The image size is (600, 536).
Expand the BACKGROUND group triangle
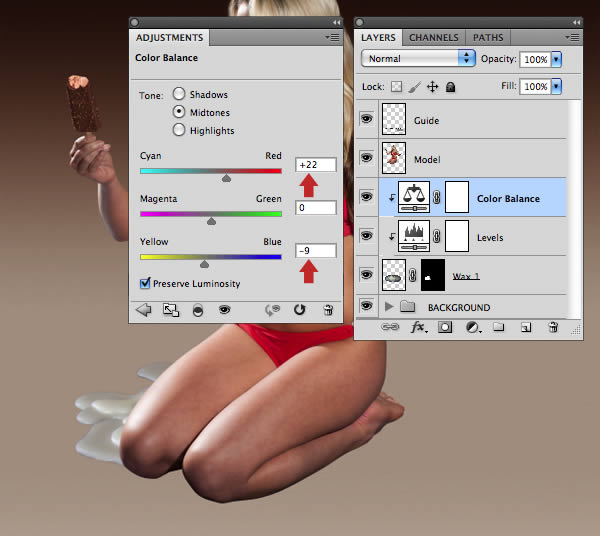[389, 306]
